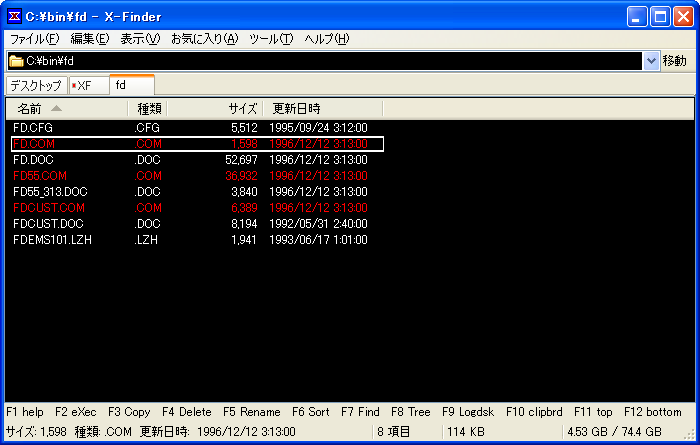700x445 pixels.
Task: Select the FD.CFG file row
Action: [32, 128]
